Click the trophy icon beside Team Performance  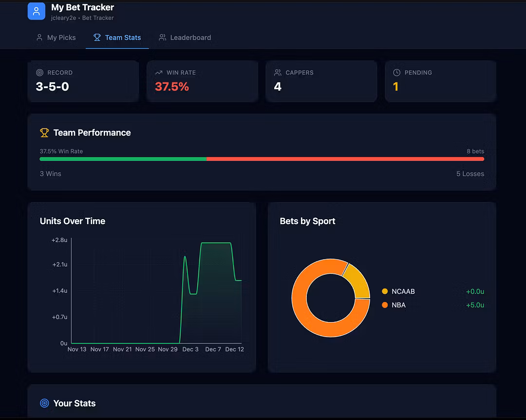[44, 133]
